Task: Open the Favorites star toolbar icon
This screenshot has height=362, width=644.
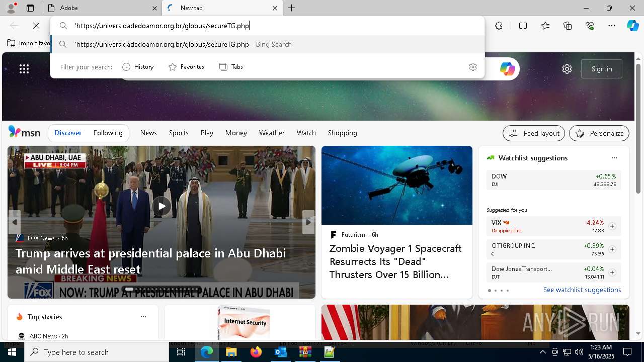Action: coord(545,26)
